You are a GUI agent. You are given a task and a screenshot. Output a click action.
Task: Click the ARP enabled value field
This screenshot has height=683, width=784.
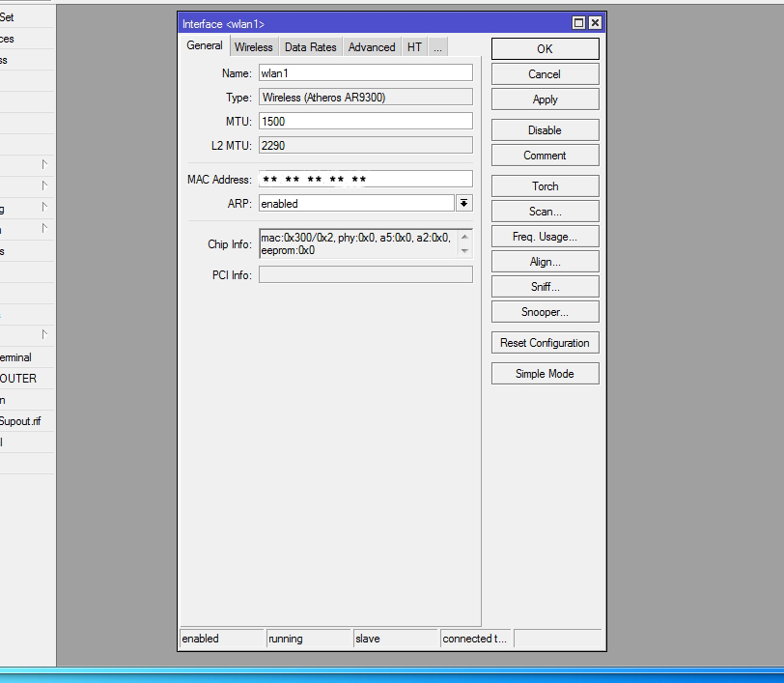point(356,203)
